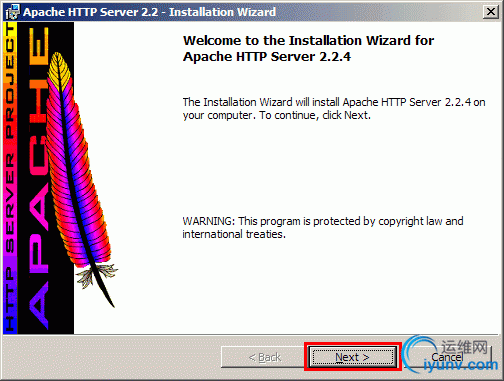Image resolution: width=504 pixels, height=381 pixels.
Task: Click the installer icon in title bar
Action: [x=13, y=12]
